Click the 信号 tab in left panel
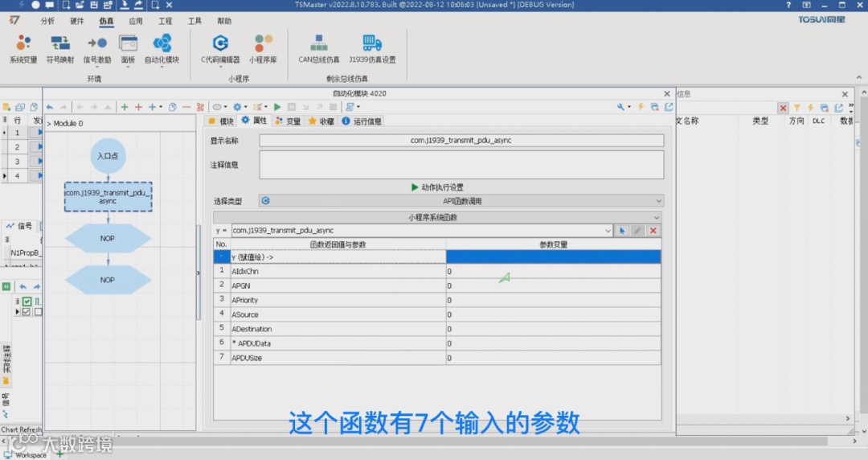 pos(19,225)
